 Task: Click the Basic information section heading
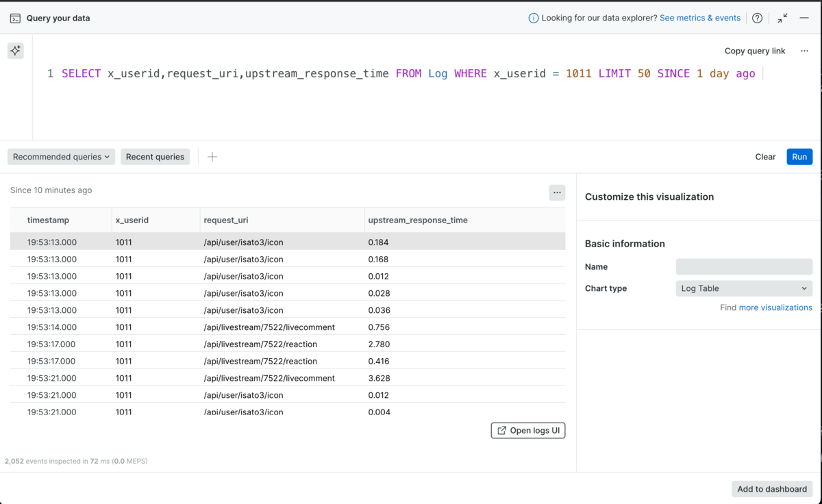pyautogui.click(x=625, y=244)
